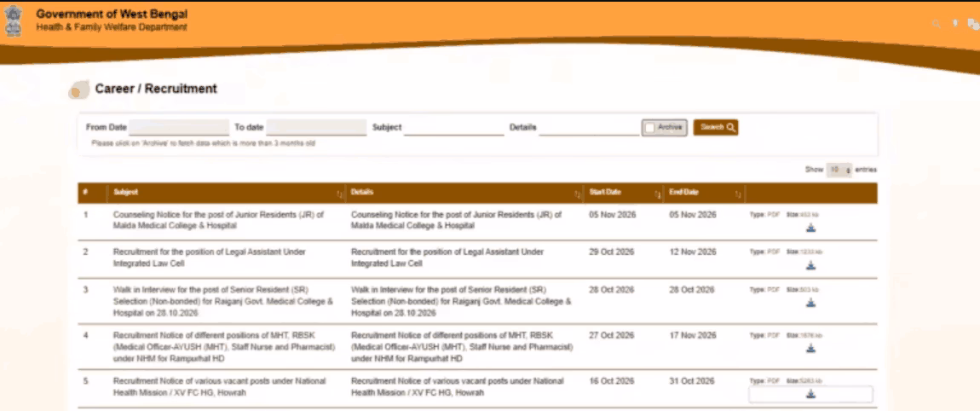Open the Show entries count dropdown
The width and height of the screenshot is (980, 411).
839,170
